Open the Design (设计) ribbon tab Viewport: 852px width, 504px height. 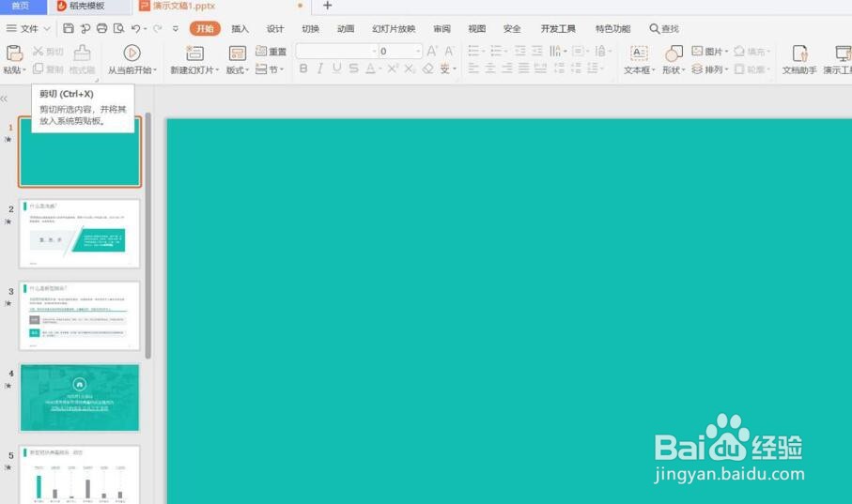(x=275, y=28)
